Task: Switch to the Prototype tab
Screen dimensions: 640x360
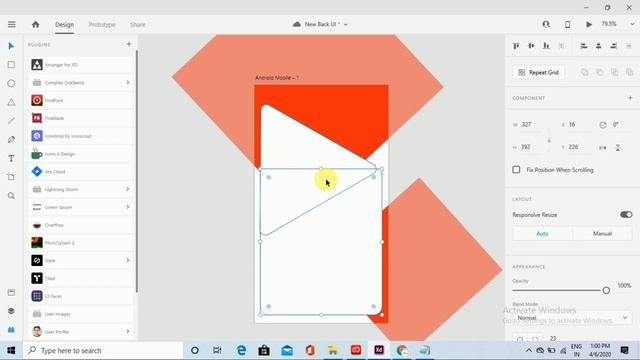Action: (x=102, y=24)
